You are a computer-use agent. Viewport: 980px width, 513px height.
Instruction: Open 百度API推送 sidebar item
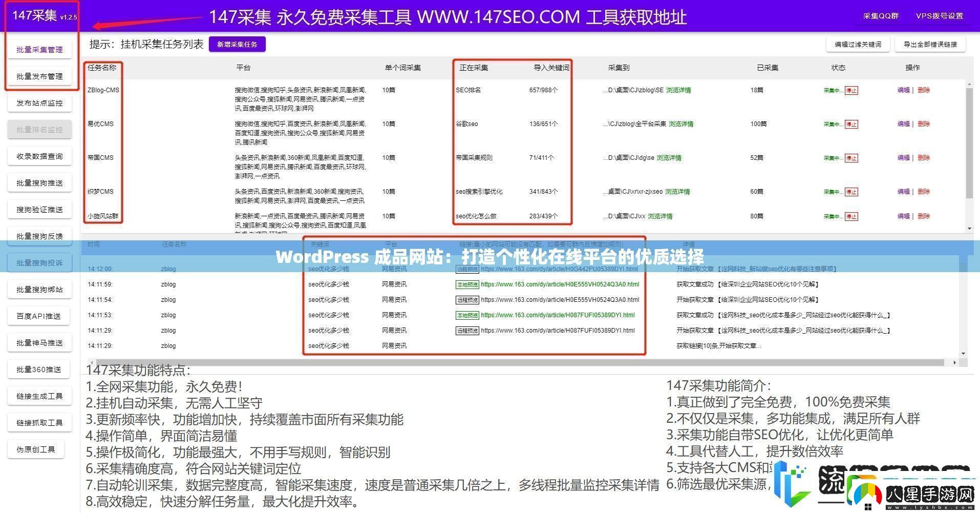point(39,316)
